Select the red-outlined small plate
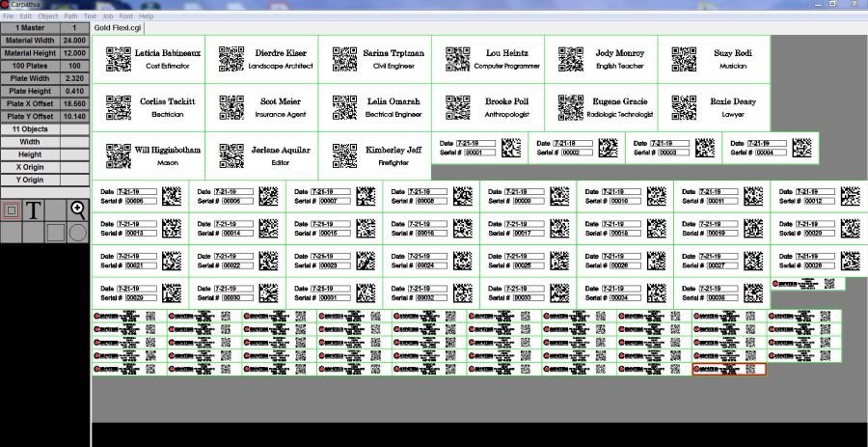The width and height of the screenshot is (868, 447). [x=729, y=370]
